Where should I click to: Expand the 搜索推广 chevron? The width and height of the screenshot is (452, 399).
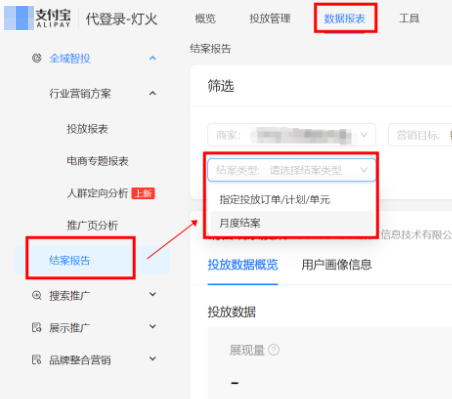coord(153,294)
